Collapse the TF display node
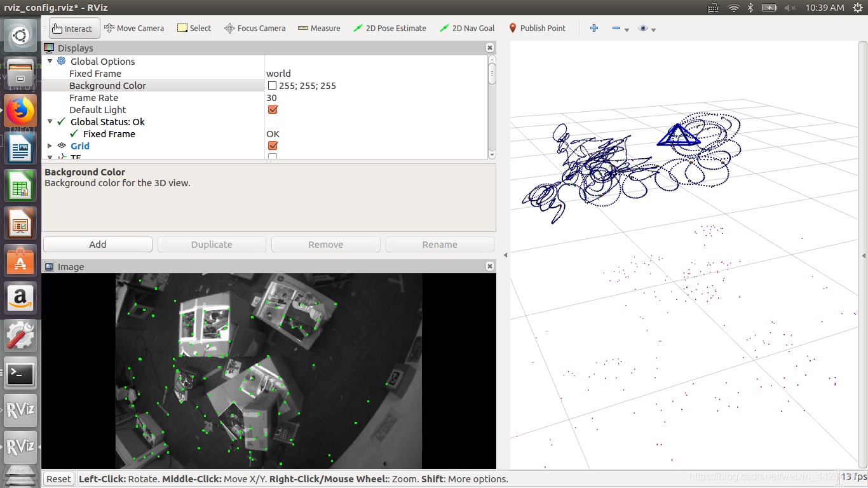Image resolution: width=868 pixels, height=488 pixels. [50, 156]
